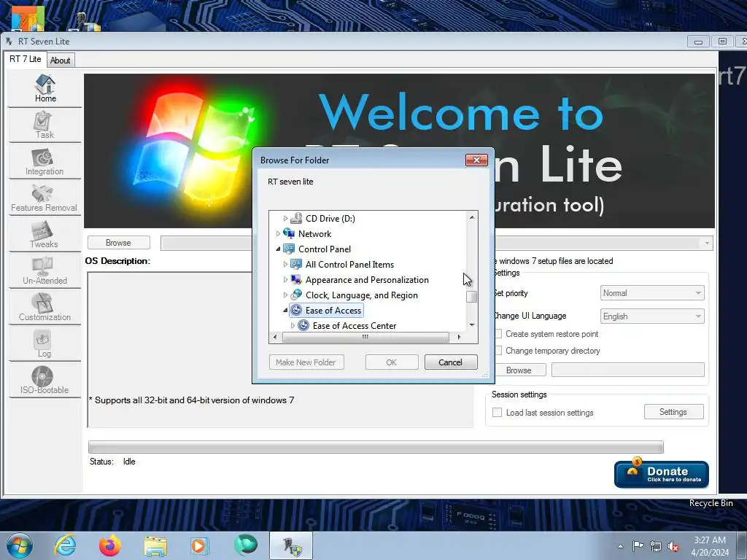This screenshot has width=747, height=560.
Task: Click the folder tree scroll down arrow
Action: [472, 324]
